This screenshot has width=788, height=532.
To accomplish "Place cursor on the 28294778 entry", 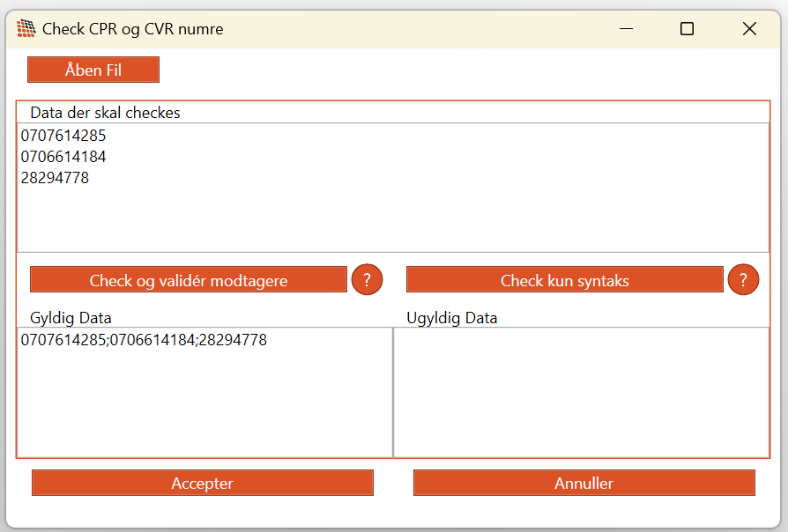I will coord(55,178).
